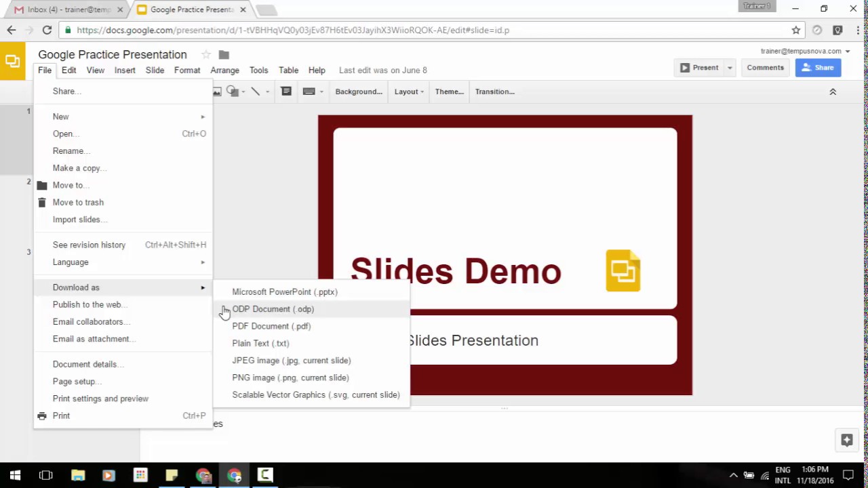Choose See revision history

[x=122, y=245]
